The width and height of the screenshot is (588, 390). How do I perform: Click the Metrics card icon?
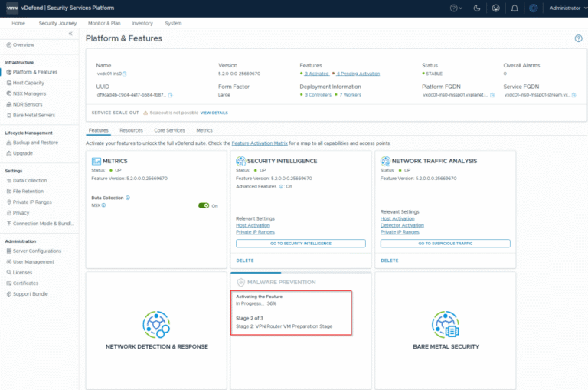click(x=96, y=161)
